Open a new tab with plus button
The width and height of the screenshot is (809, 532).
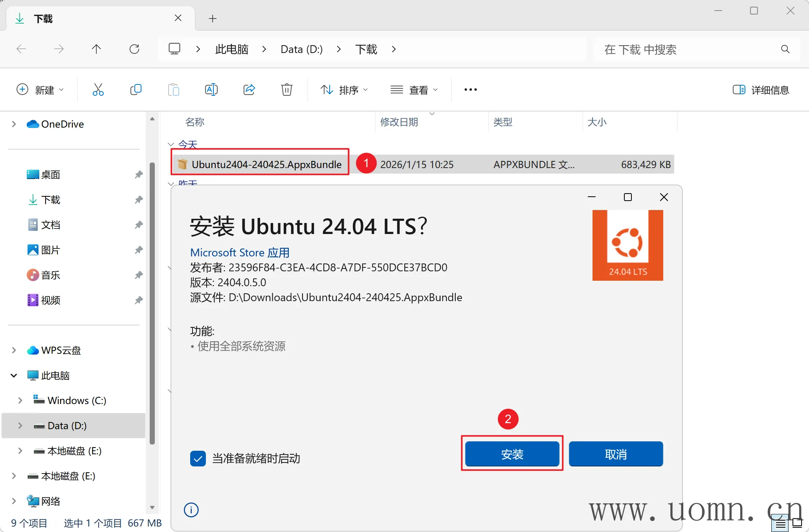pos(213,18)
